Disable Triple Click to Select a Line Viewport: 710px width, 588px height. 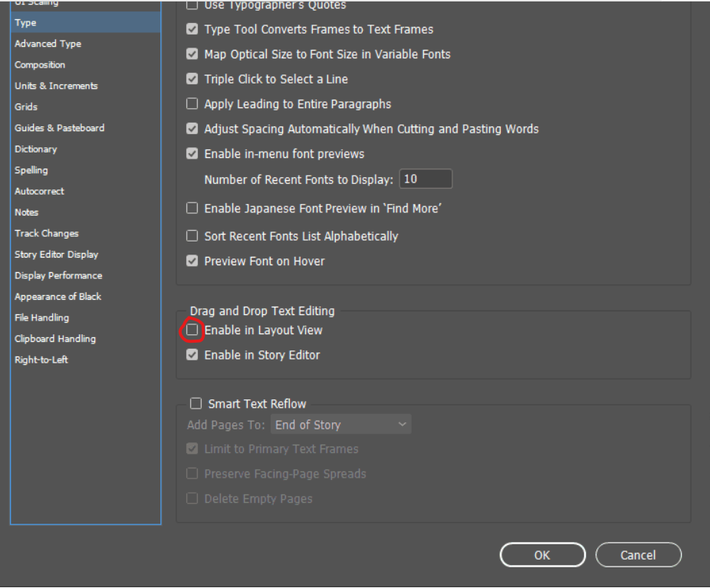(192, 79)
